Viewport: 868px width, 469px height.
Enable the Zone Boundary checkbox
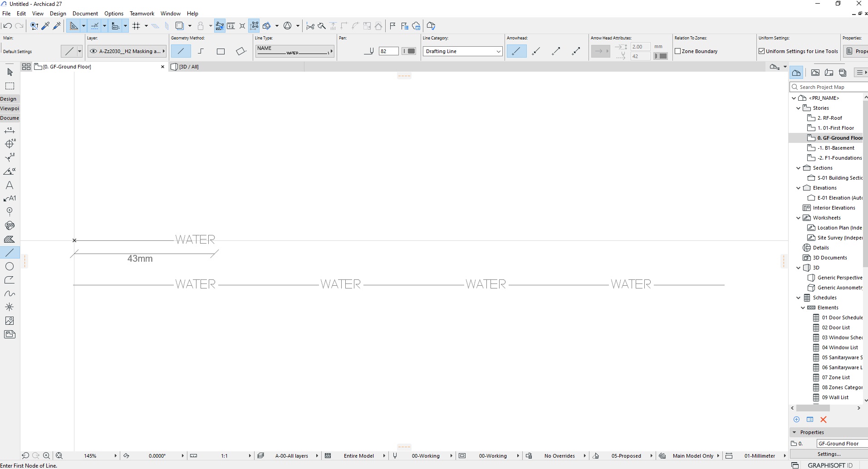click(x=678, y=51)
